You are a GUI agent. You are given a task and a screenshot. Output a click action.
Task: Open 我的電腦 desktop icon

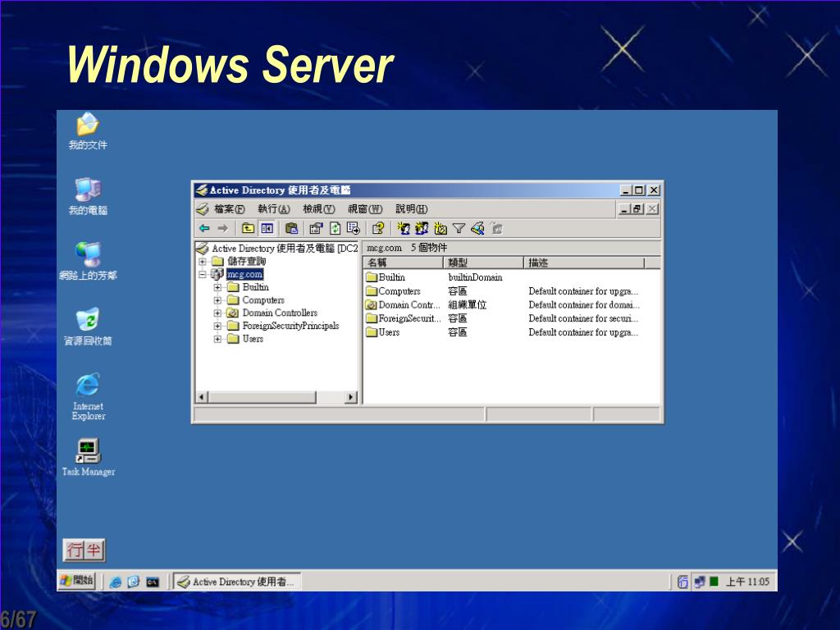point(87,197)
